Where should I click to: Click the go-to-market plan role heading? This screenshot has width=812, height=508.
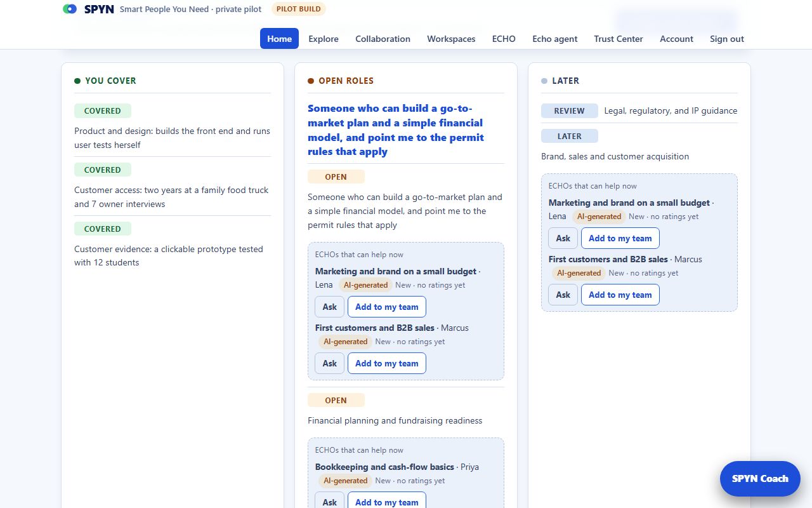point(396,130)
